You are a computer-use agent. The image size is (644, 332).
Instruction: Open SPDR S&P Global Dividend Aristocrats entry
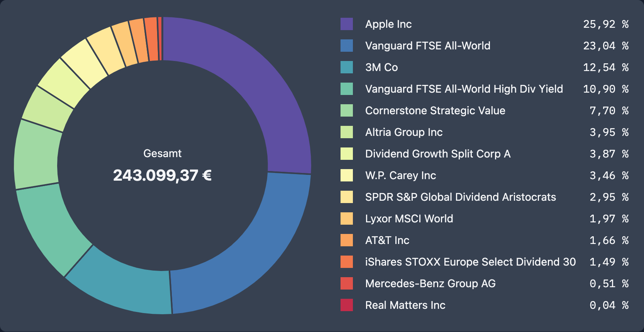coord(460,197)
